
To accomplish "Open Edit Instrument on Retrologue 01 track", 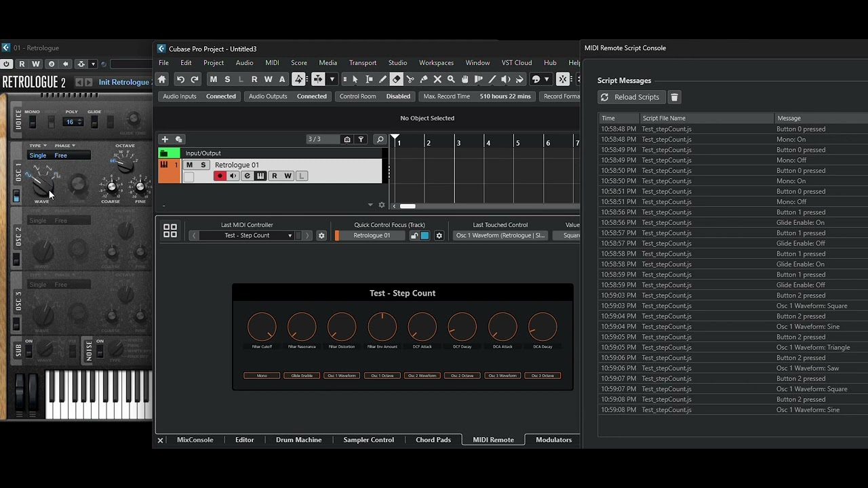I will (x=247, y=176).
